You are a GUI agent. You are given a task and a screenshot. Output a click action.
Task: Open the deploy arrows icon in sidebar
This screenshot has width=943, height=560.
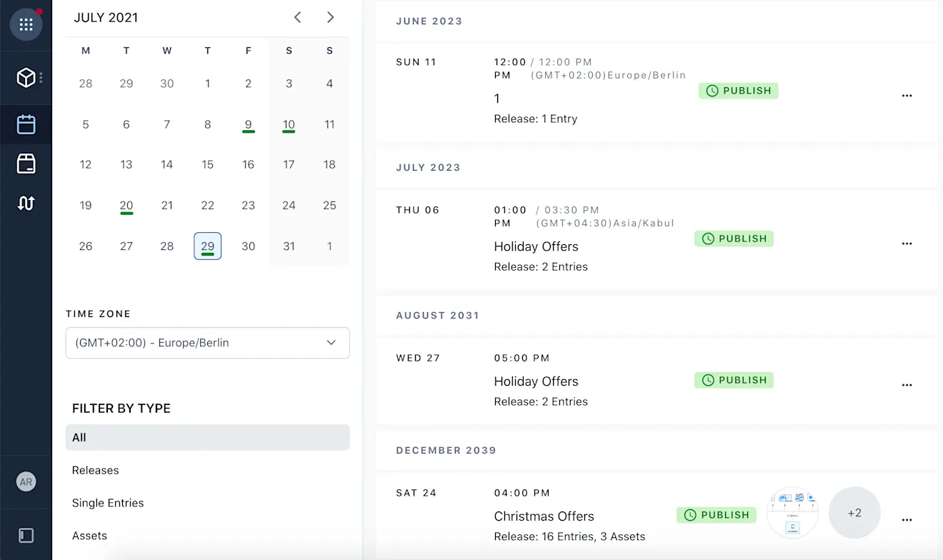[x=26, y=203]
